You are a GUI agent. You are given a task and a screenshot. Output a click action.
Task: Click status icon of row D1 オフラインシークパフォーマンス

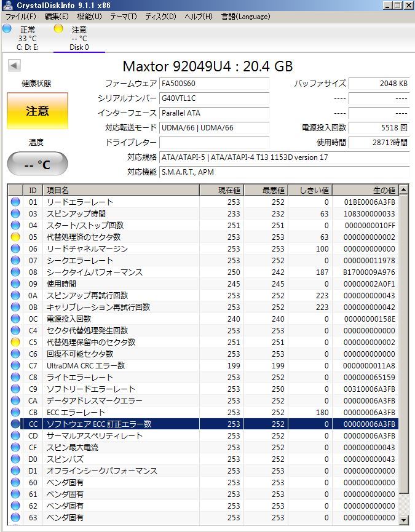tap(15, 470)
